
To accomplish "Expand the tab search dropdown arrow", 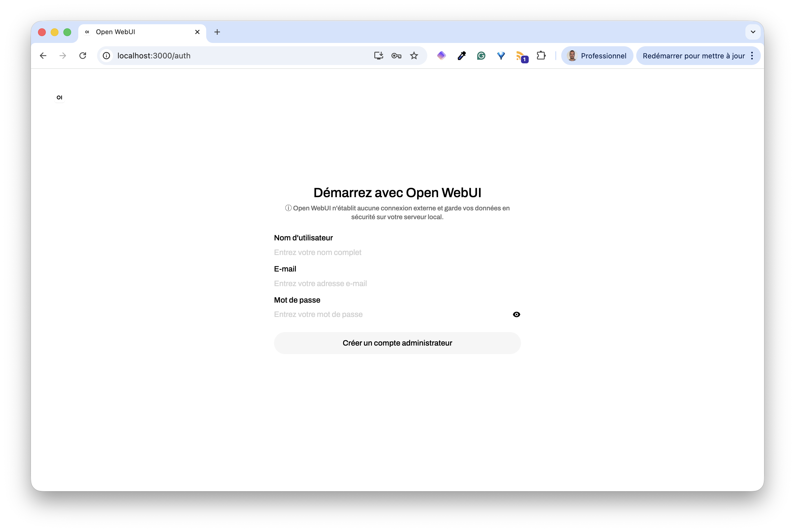I will pos(753,32).
